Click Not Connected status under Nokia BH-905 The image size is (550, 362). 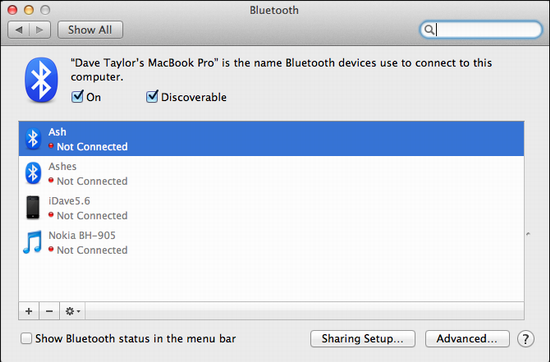92,250
